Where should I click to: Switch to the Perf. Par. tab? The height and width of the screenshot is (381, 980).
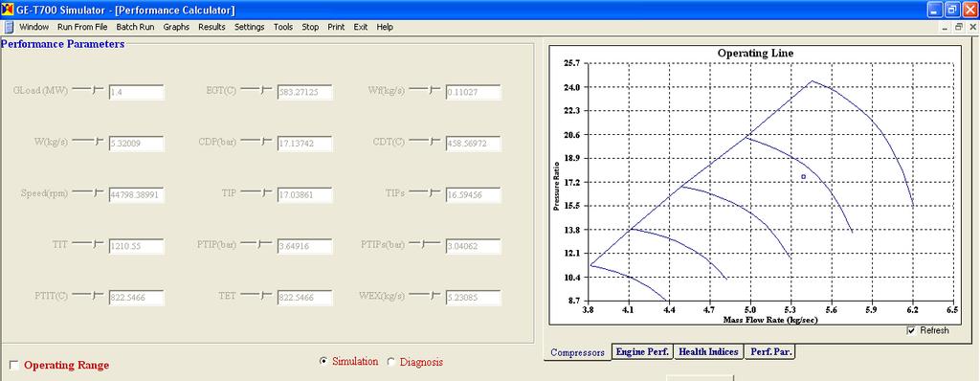(770, 351)
